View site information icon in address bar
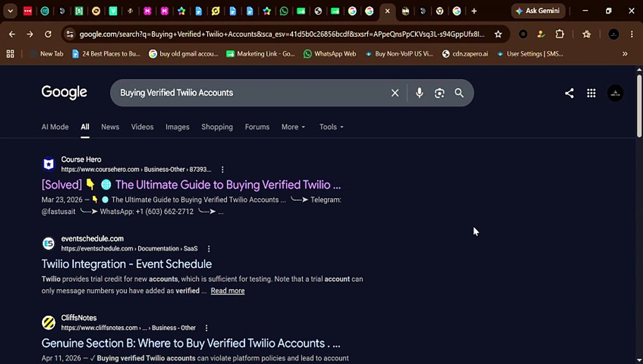Image resolution: width=643 pixels, height=364 pixels. pos(70,34)
